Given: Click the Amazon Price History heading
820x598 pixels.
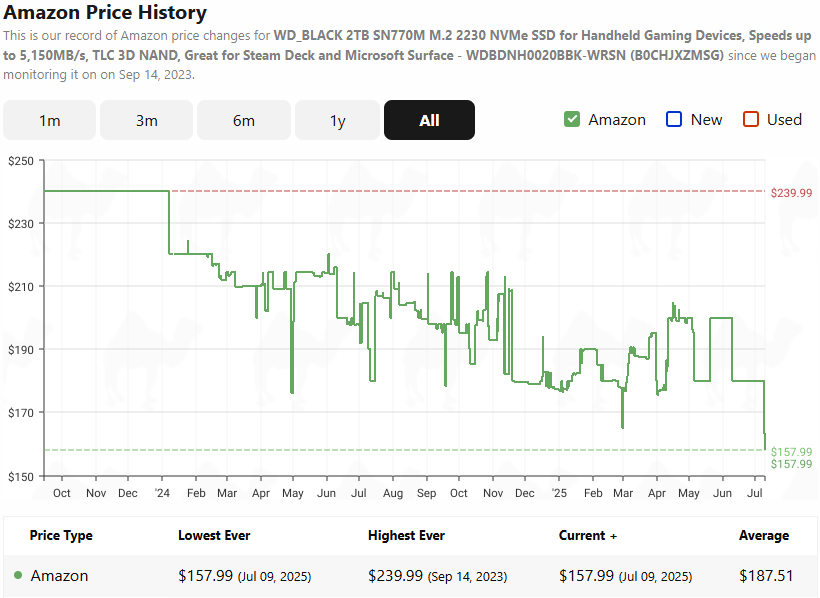Looking at the screenshot, I should coord(105,13).
